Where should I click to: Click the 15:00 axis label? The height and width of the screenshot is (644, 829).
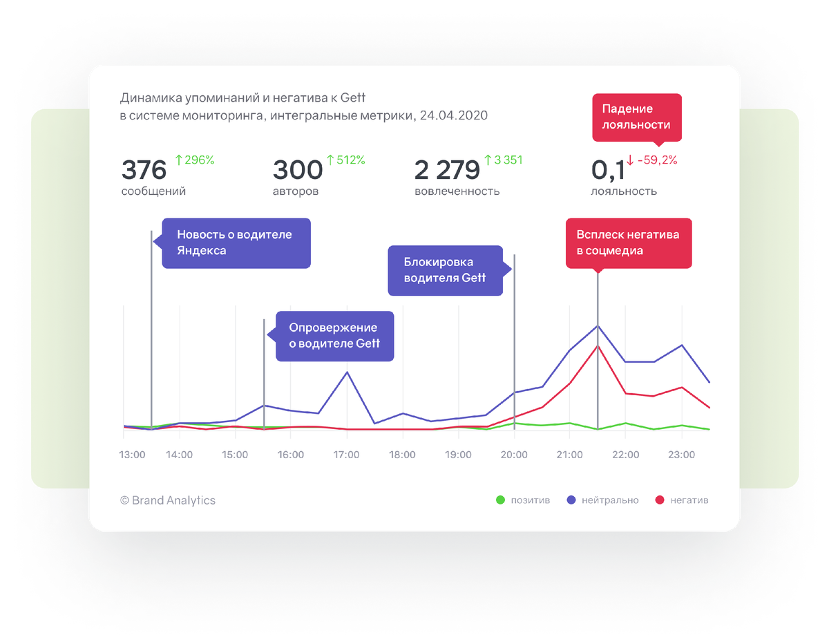tap(235, 455)
